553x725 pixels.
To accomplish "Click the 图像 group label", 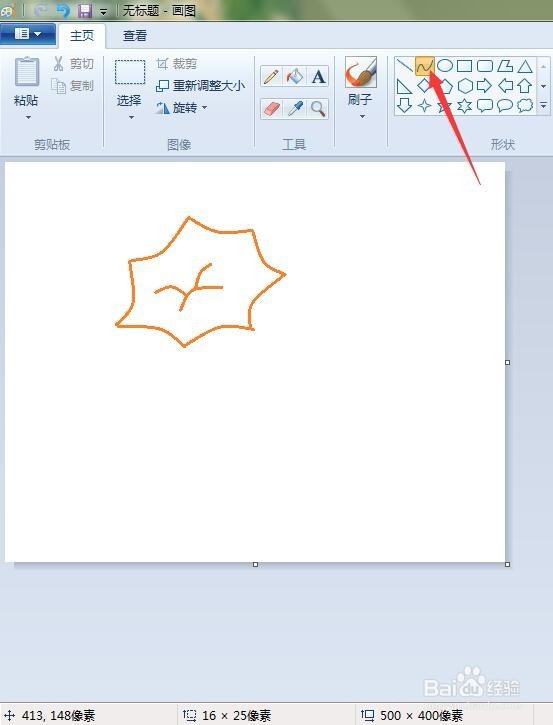I will point(179,145).
